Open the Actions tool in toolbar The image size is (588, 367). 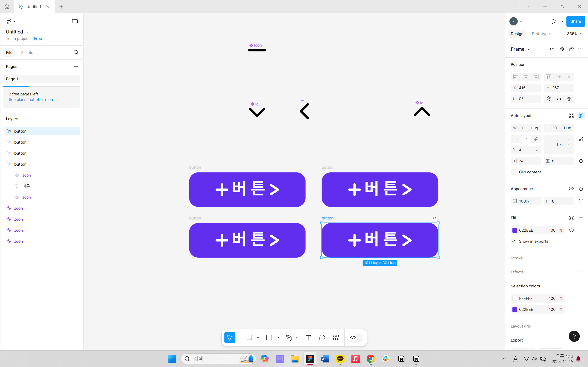click(x=336, y=338)
